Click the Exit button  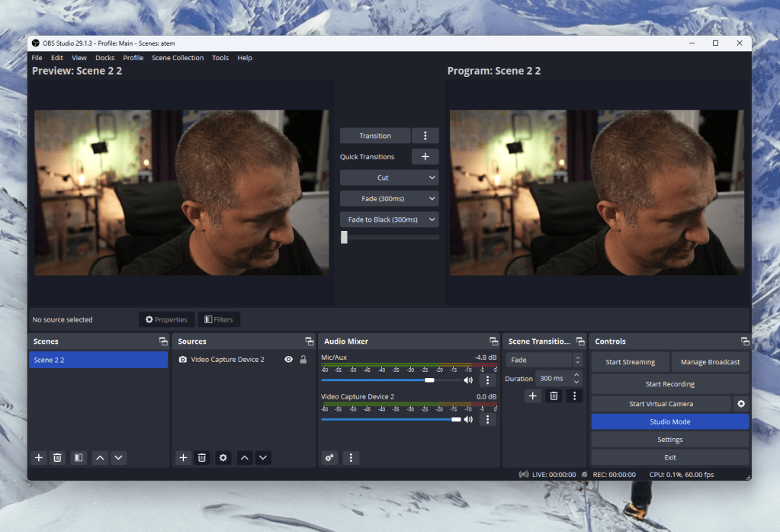point(670,457)
